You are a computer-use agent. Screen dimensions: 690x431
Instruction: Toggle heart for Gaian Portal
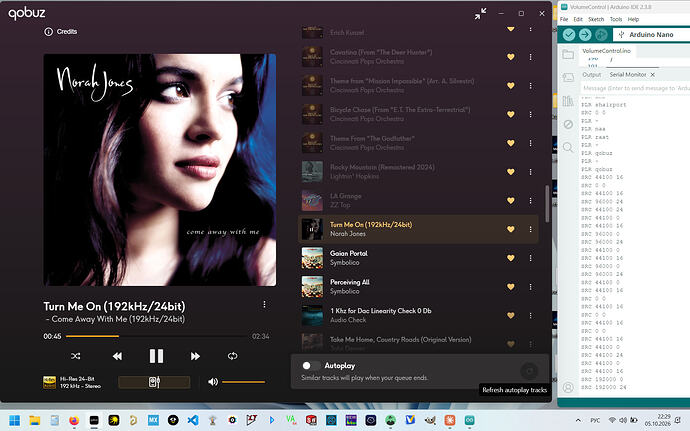point(510,258)
